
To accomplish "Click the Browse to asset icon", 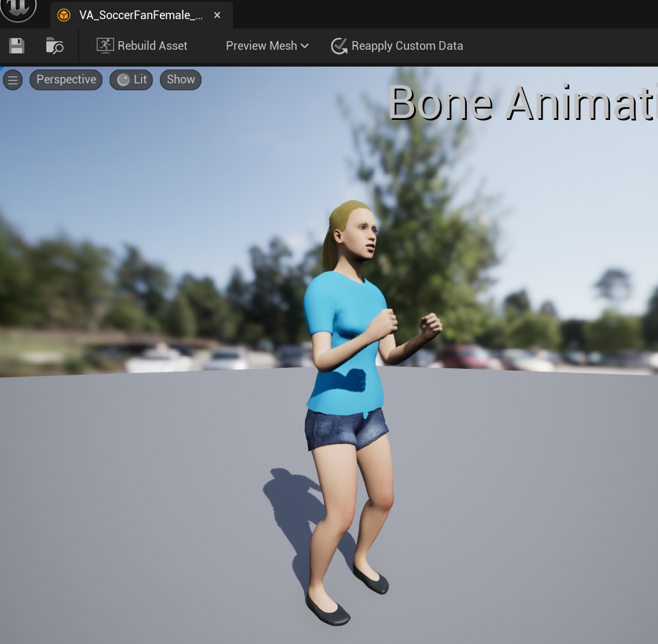I will 54,46.
